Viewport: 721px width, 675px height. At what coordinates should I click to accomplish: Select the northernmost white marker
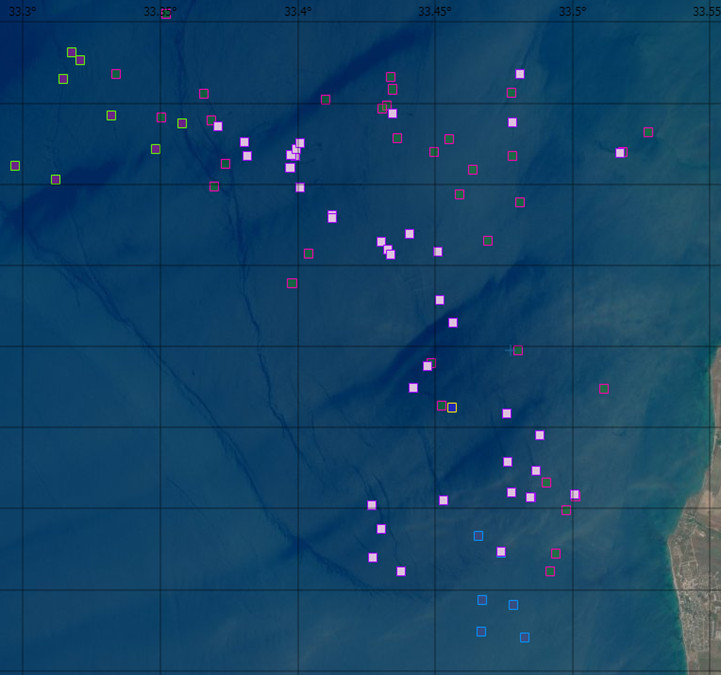(x=520, y=74)
